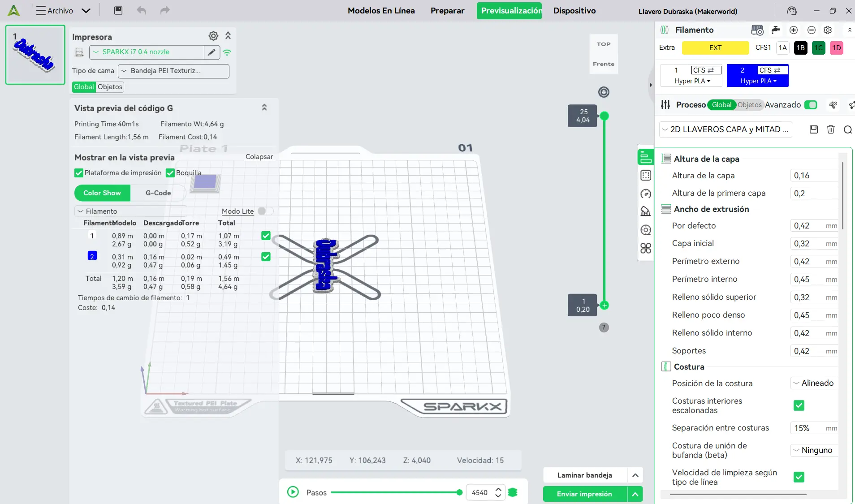Click the Altura de la capa value field
855x504 pixels.
[814, 176]
